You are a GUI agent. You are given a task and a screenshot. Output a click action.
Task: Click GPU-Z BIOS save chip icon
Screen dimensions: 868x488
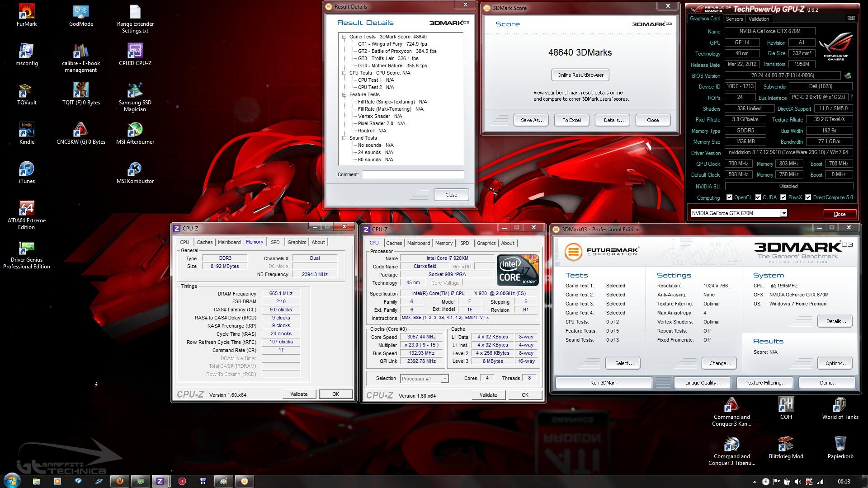click(848, 75)
